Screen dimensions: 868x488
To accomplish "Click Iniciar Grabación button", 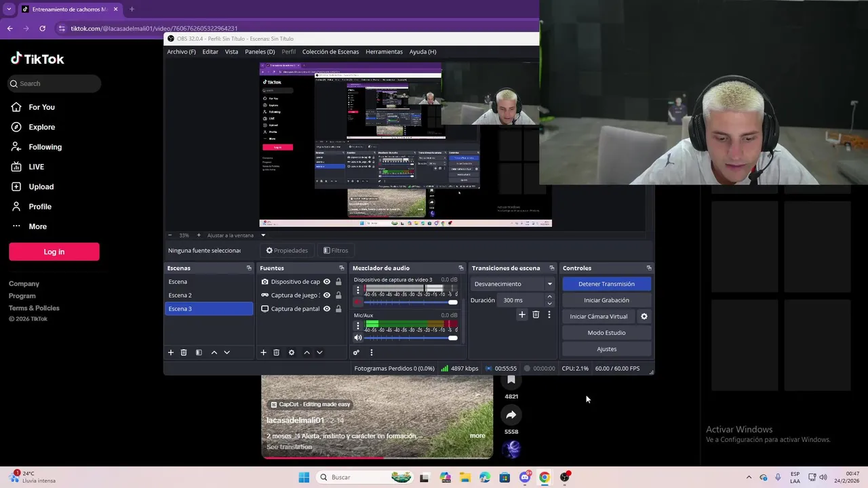I will pyautogui.click(x=606, y=300).
